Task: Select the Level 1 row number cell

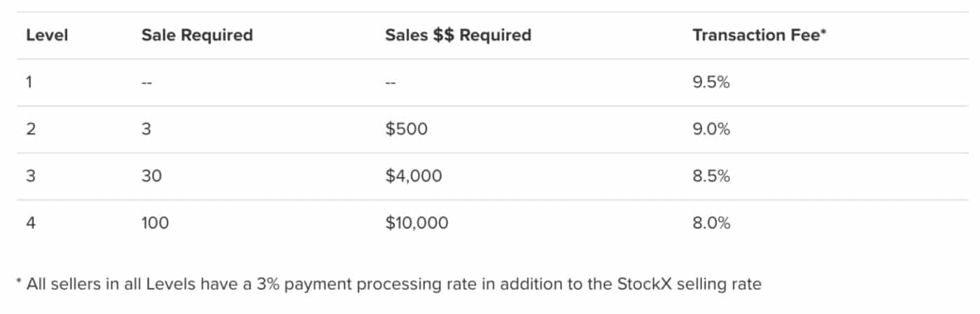Action: tap(30, 83)
